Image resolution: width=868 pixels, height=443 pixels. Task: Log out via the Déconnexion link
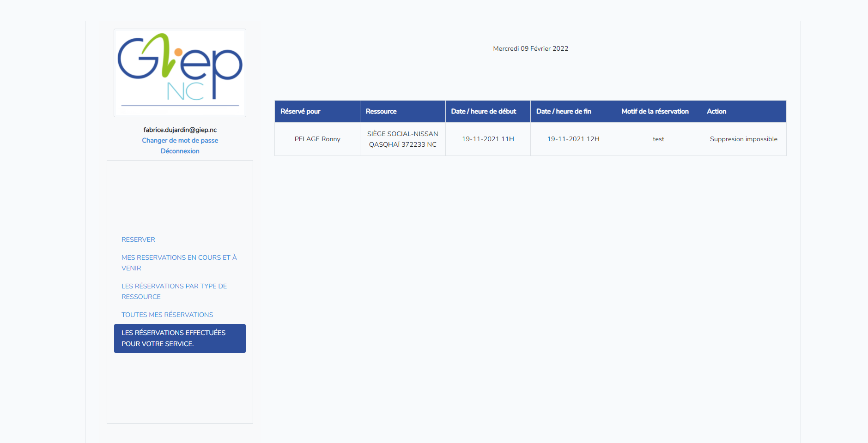pos(180,151)
